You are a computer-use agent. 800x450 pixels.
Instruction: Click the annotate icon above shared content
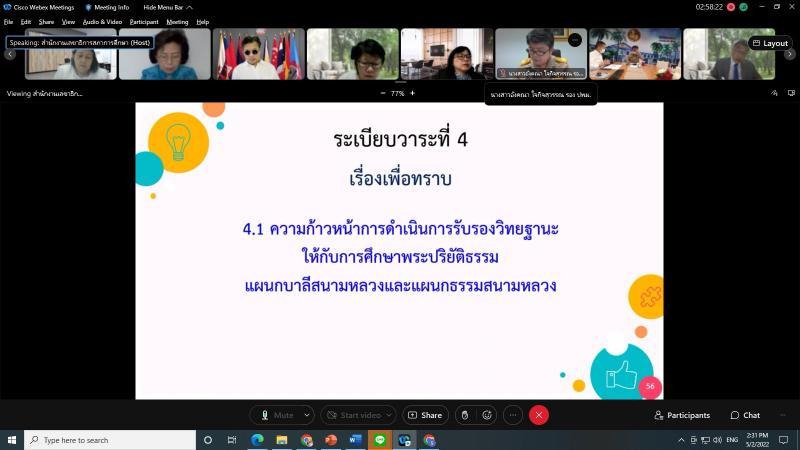tap(774, 93)
